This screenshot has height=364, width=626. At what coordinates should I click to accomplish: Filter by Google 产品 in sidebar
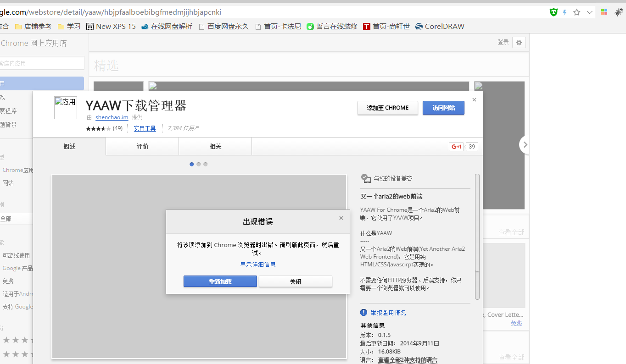[17, 268]
